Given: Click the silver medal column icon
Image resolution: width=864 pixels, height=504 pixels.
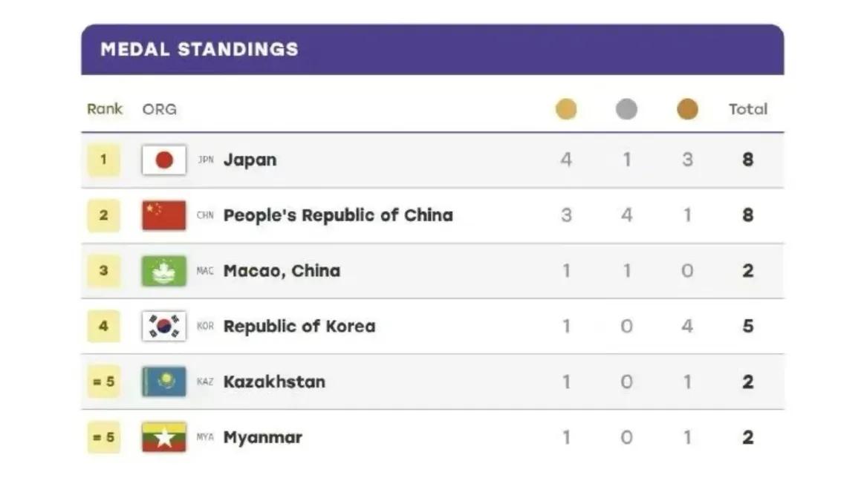Looking at the screenshot, I should (x=626, y=109).
